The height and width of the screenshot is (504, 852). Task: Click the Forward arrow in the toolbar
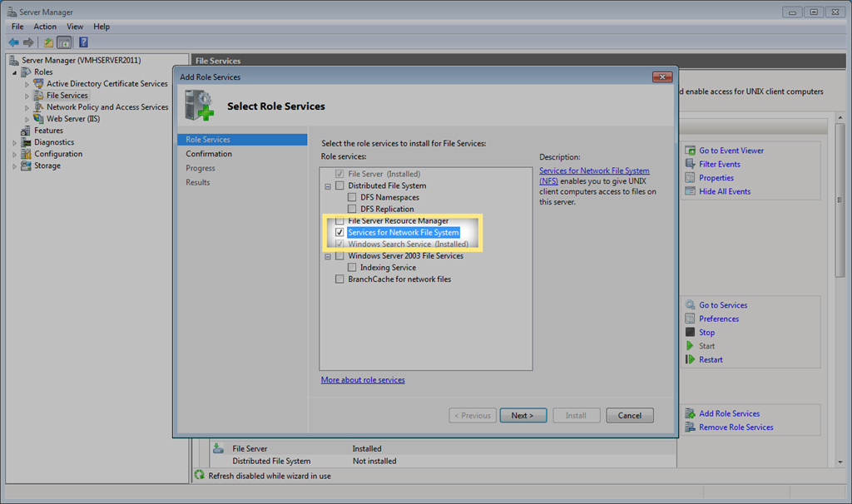(28, 42)
